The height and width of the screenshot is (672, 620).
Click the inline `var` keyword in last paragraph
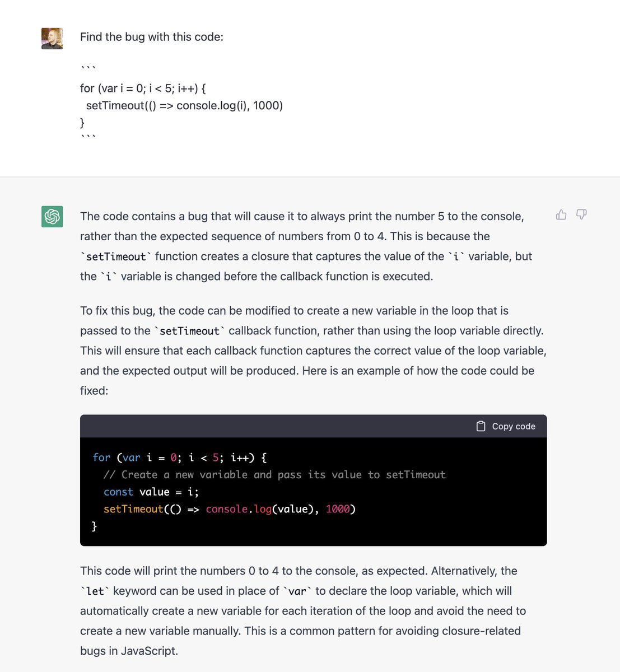click(x=297, y=591)
